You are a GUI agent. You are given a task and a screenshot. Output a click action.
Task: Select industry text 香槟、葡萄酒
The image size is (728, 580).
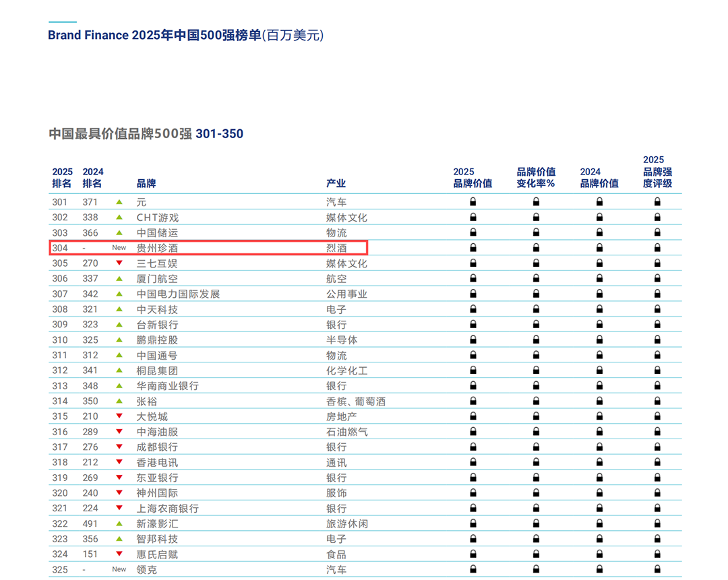point(356,401)
